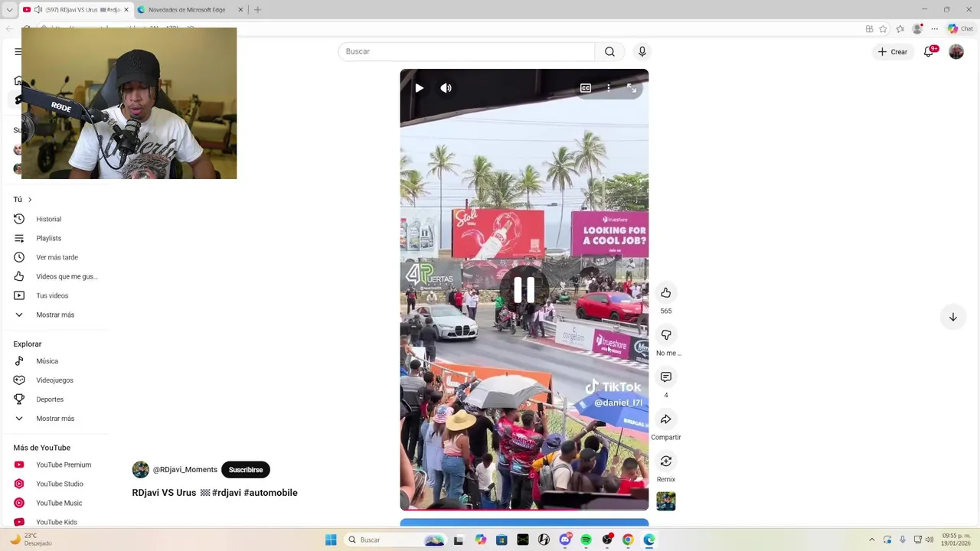Enter fullscreen on the Shorts player
The image size is (980, 551).
pos(632,88)
